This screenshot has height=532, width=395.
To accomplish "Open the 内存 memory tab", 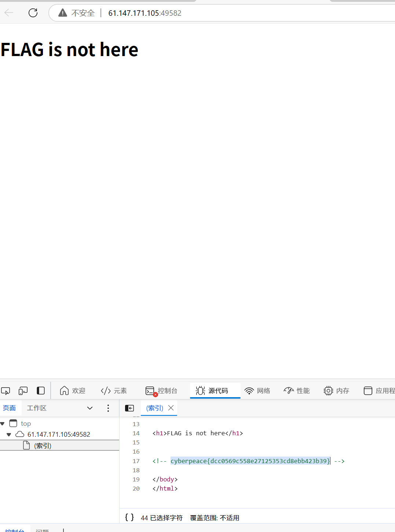I will coord(336,391).
